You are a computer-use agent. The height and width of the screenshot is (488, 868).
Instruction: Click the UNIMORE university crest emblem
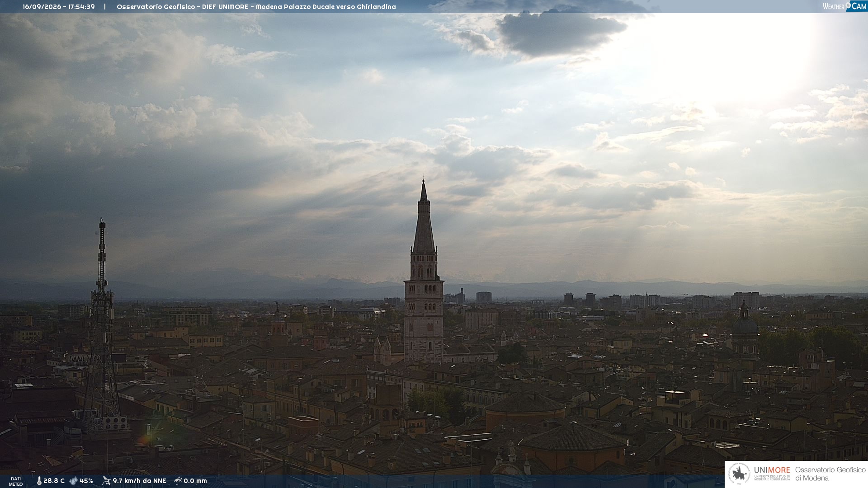point(739,474)
